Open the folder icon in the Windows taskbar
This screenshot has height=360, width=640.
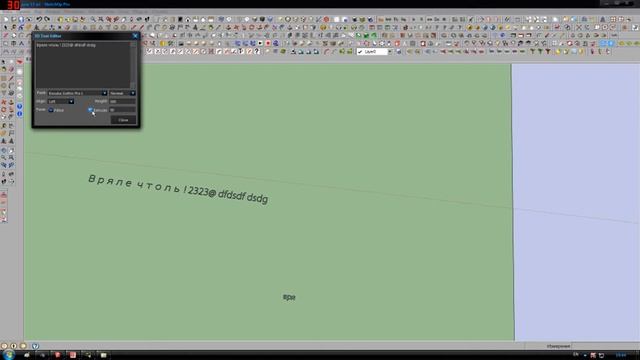click(103, 355)
